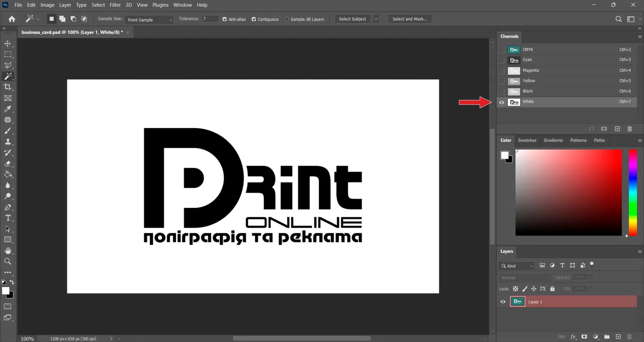The width and height of the screenshot is (644, 342).
Task: Add layer style with fx icon
Action: [x=573, y=337]
